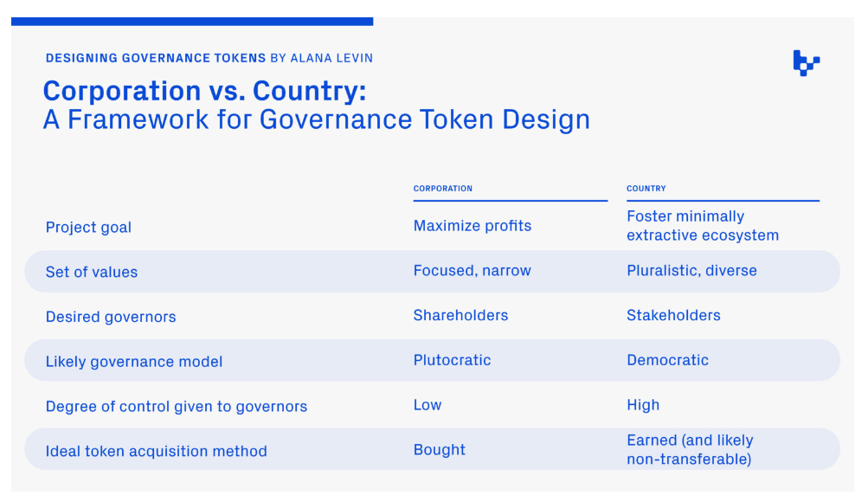Select the 'Set of values' row label
868x502 pixels.
(92, 272)
